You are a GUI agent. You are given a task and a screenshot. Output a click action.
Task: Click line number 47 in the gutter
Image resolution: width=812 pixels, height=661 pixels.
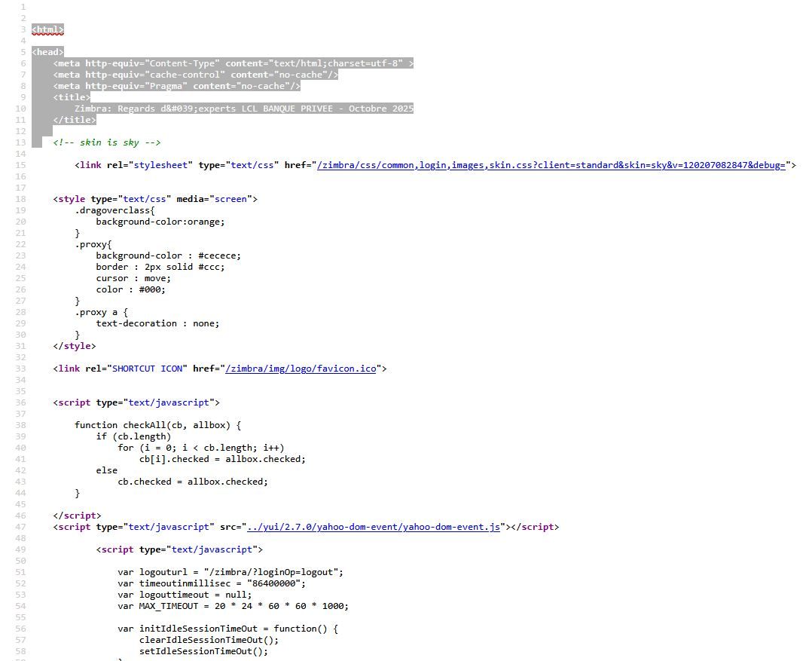click(20, 527)
